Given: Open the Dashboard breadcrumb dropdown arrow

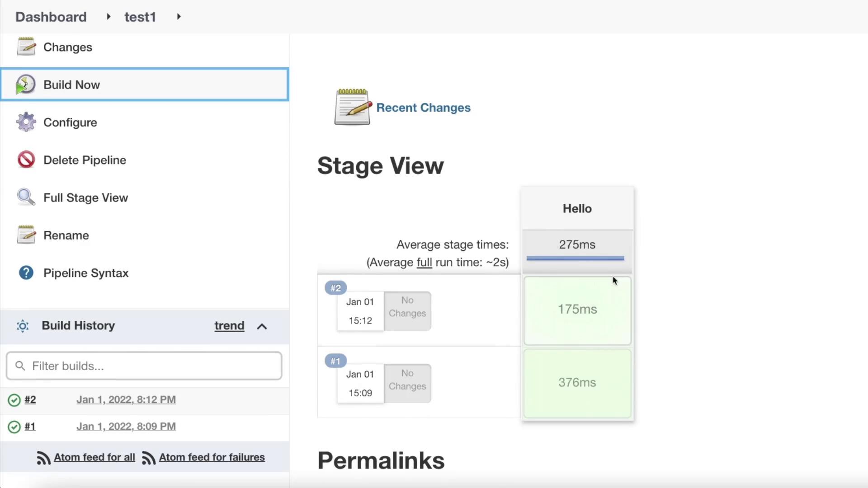Looking at the screenshot, I should [108, 17].
